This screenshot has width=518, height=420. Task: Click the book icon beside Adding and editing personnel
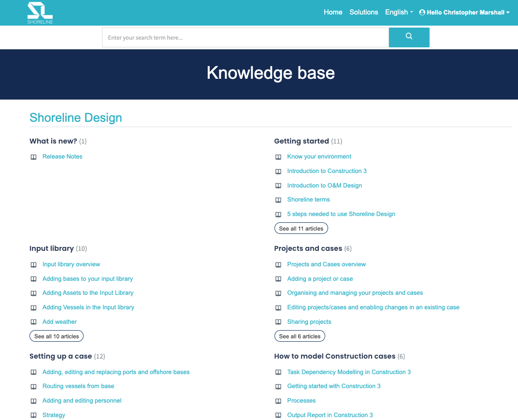34,401
